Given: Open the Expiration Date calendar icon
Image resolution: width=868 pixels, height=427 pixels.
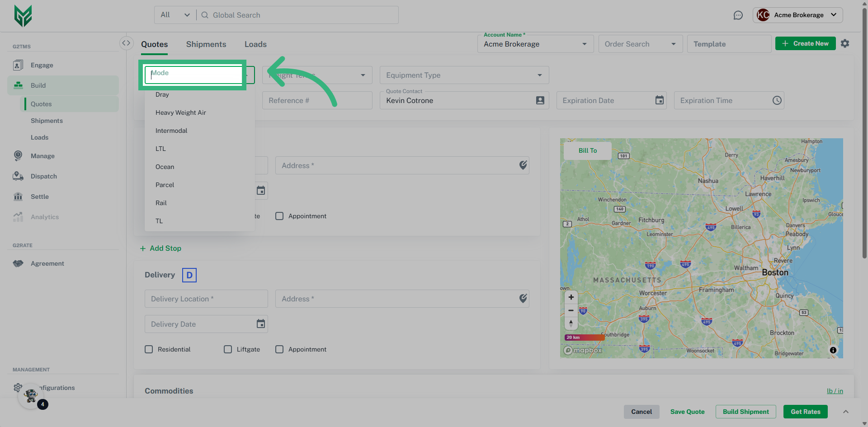Looking at the screenshot, I should [x=660, y=100].
